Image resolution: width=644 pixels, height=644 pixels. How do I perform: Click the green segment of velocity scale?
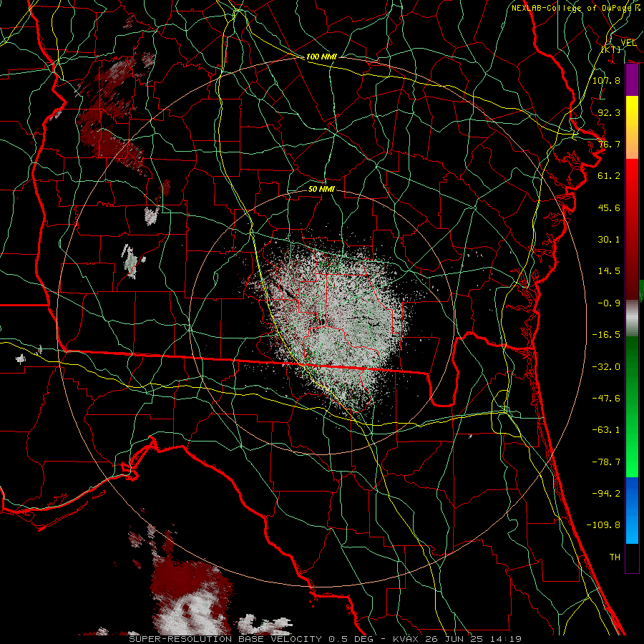tap(632, 406)
